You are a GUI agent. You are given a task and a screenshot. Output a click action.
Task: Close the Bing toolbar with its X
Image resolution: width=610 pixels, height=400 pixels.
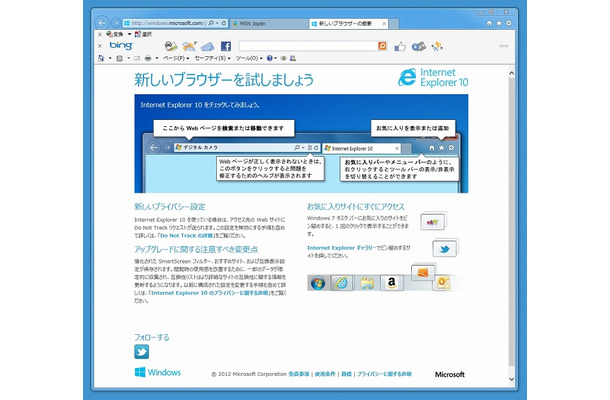click(100, 46)
